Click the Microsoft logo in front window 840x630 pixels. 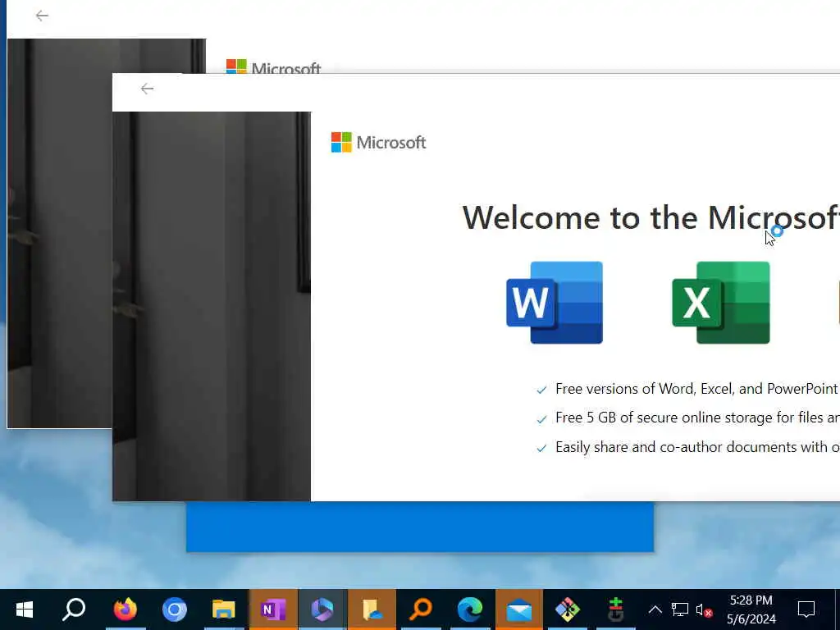click(x=378, y=143)
